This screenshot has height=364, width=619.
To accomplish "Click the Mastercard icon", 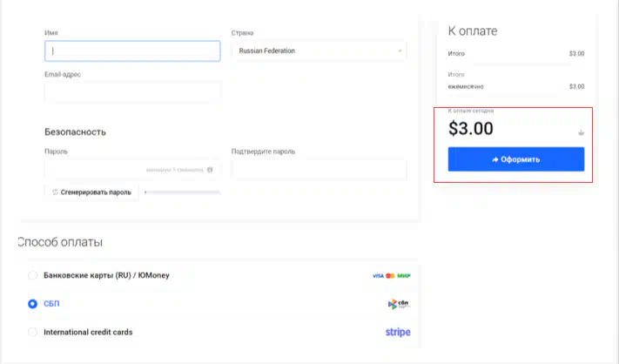I will point(390,275).
